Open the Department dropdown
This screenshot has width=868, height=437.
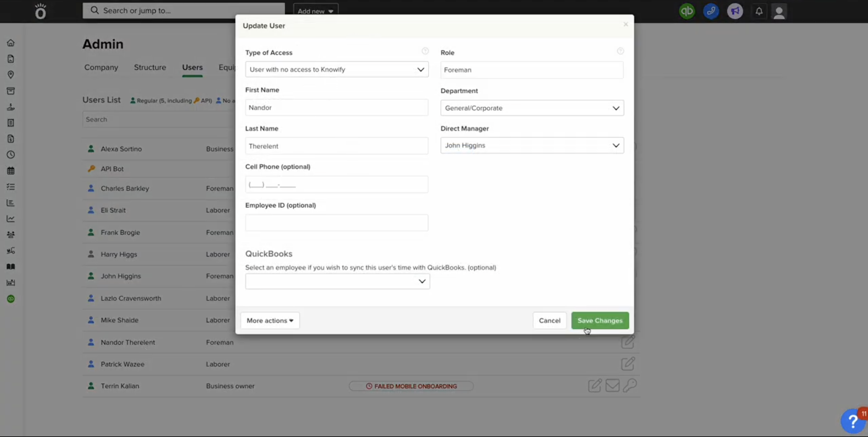[532, 108]
